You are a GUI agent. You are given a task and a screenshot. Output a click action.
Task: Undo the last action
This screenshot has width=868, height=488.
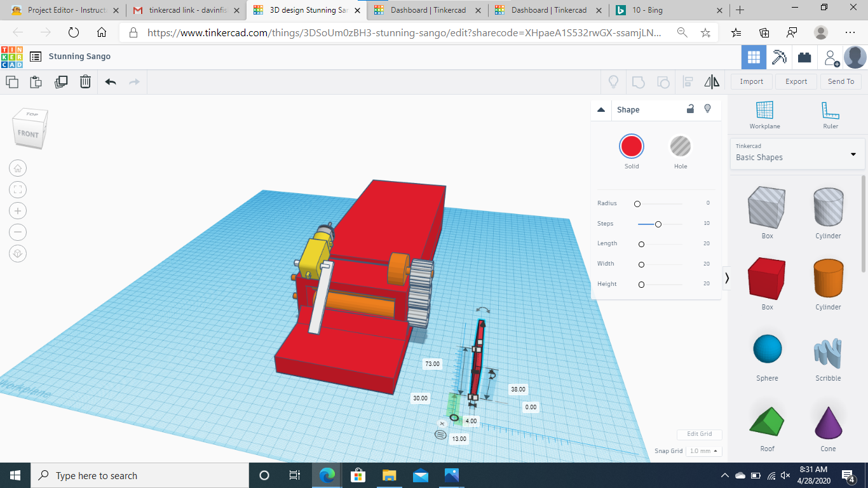(111, 81)
